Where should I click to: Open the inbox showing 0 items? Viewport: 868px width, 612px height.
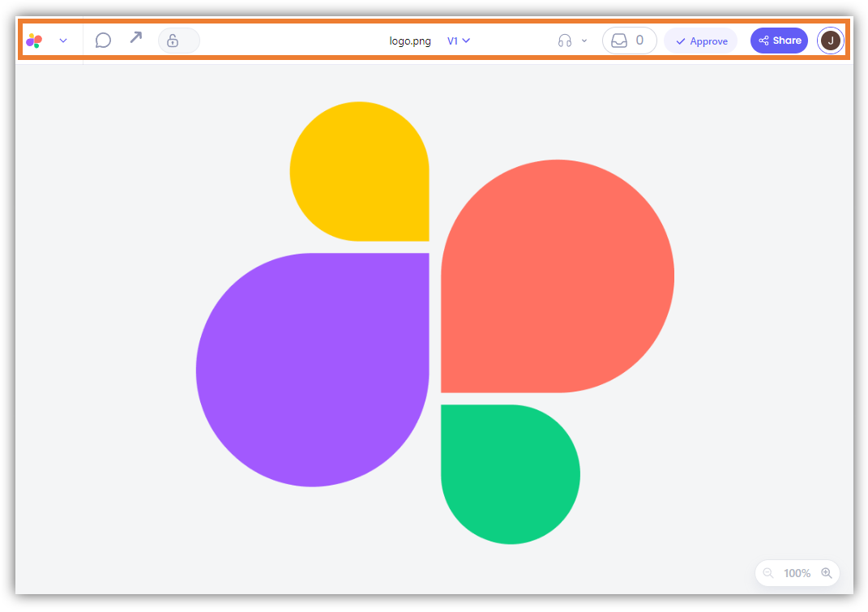(x=630, y=41)
